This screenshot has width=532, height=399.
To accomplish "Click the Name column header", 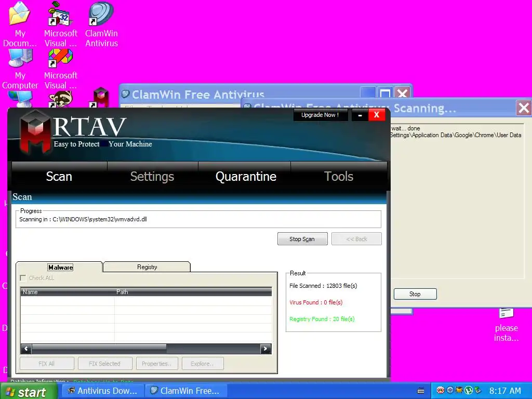I will coord(68,292).
